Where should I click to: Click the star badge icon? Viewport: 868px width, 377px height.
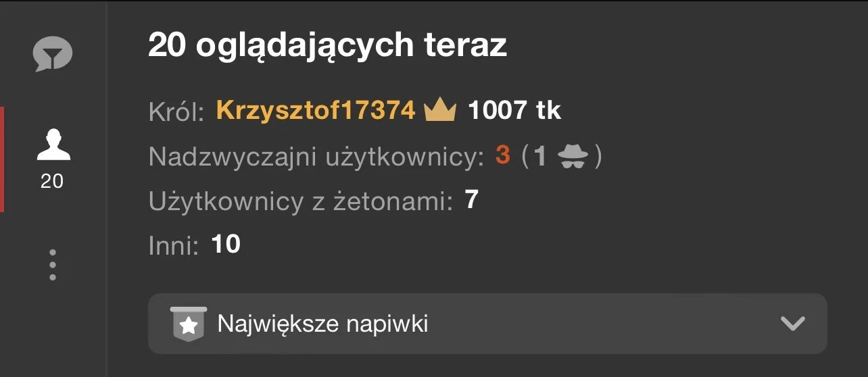tap(189, 324)
